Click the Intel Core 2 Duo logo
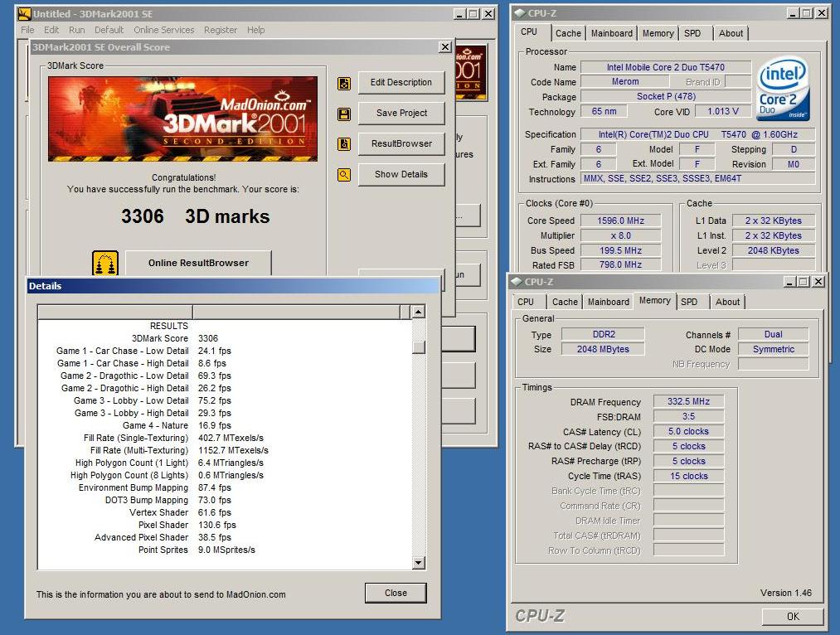Screen dimensions: 840x635 point(784,90)
